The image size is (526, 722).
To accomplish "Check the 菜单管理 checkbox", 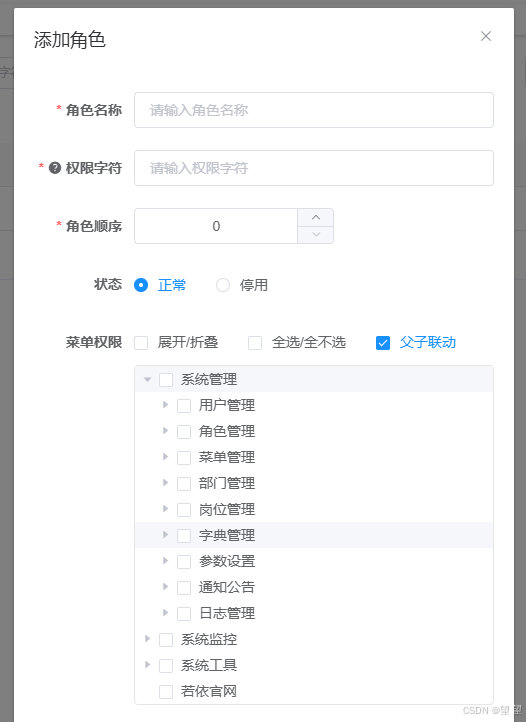I will click(x=184, y=458).
